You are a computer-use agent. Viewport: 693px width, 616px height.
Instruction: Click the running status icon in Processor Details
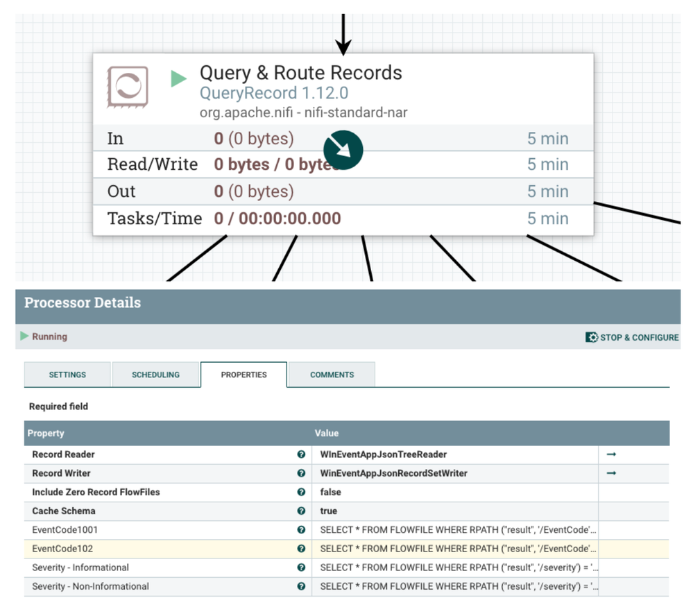click(24, 336)
